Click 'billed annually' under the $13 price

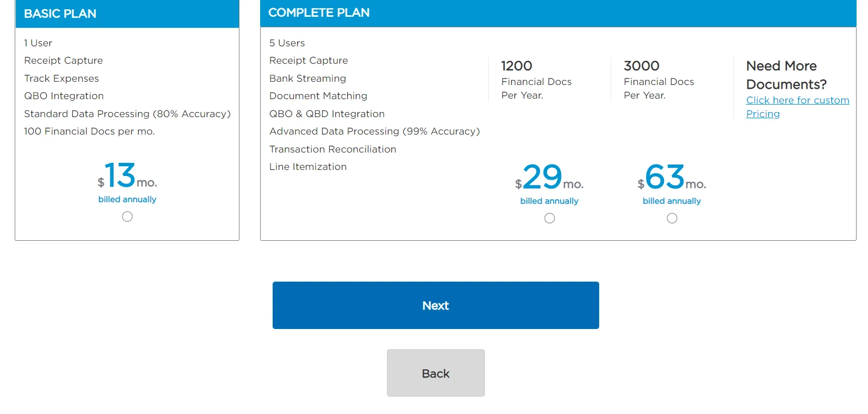tap(127, 199)
